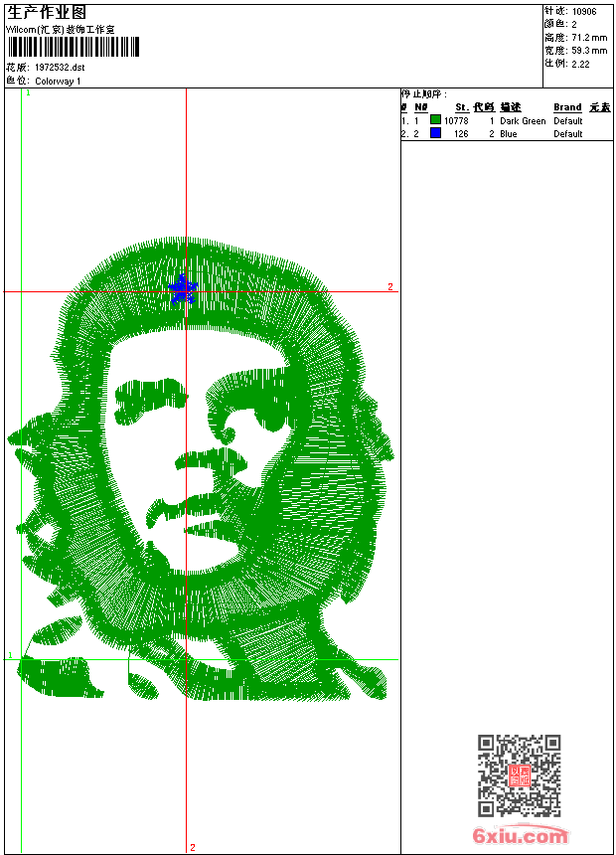Click the Blue description text
This screenshot has width=616, height=855.
[509, 134]
